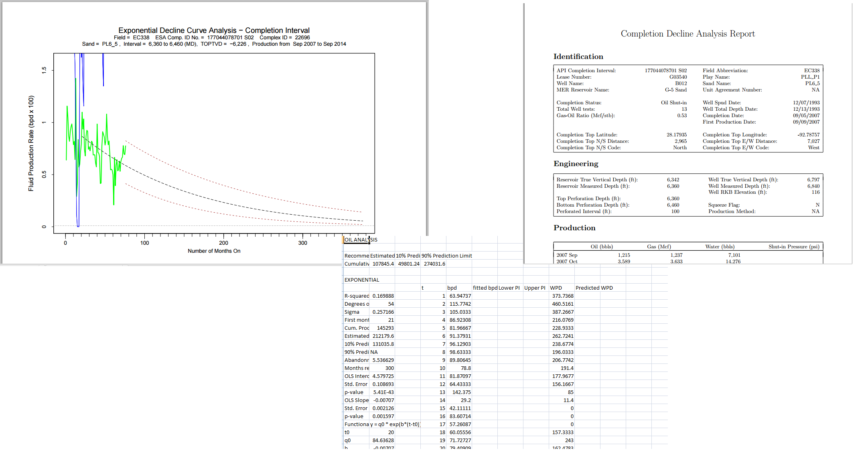The width and height of the screenshot is (868, 467).
Task: Select the Cumulative estimate 107845.4 cell
Action: 381,264
